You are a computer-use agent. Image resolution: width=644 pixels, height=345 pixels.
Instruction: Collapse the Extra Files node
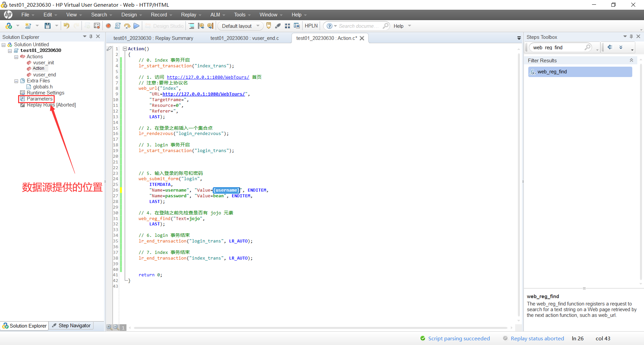16,81
